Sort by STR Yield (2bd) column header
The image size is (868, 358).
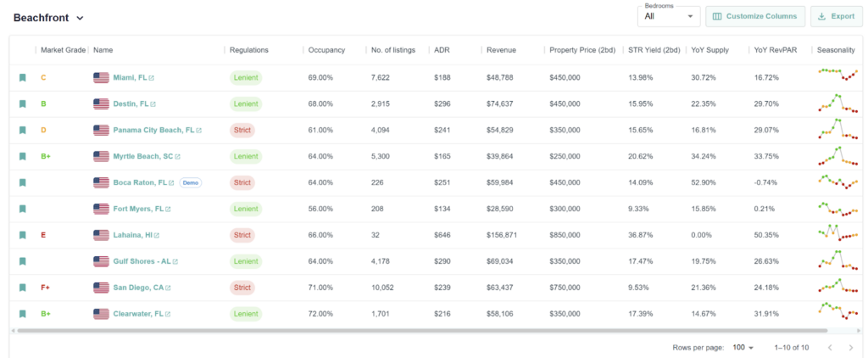click(x=654, y=50)
